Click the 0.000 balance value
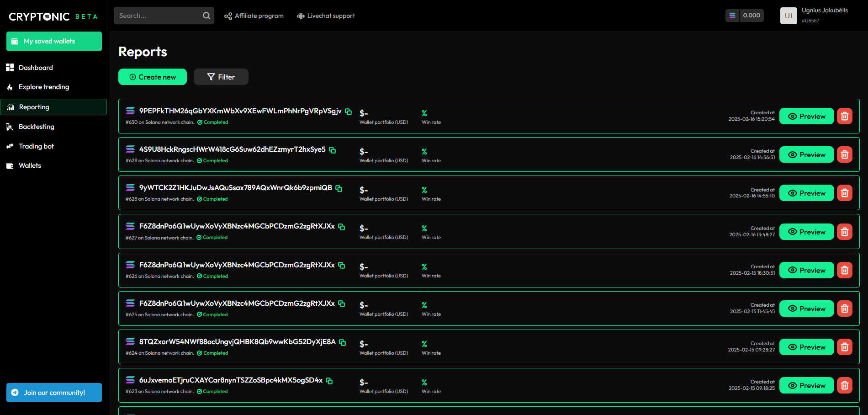 752,16
